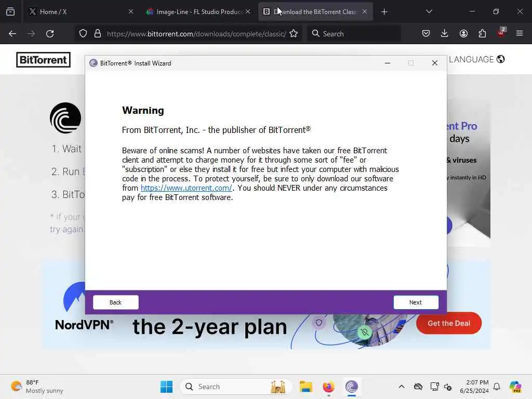Open the weather widget showing 88°F
532x399 pixels.
click(37, 387)
